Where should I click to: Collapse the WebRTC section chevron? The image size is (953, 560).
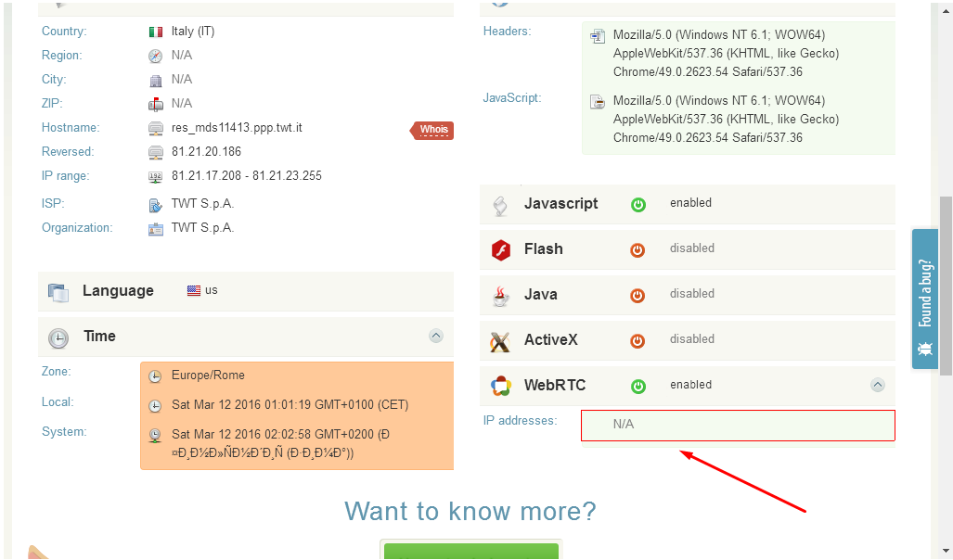tap(878, 385)
